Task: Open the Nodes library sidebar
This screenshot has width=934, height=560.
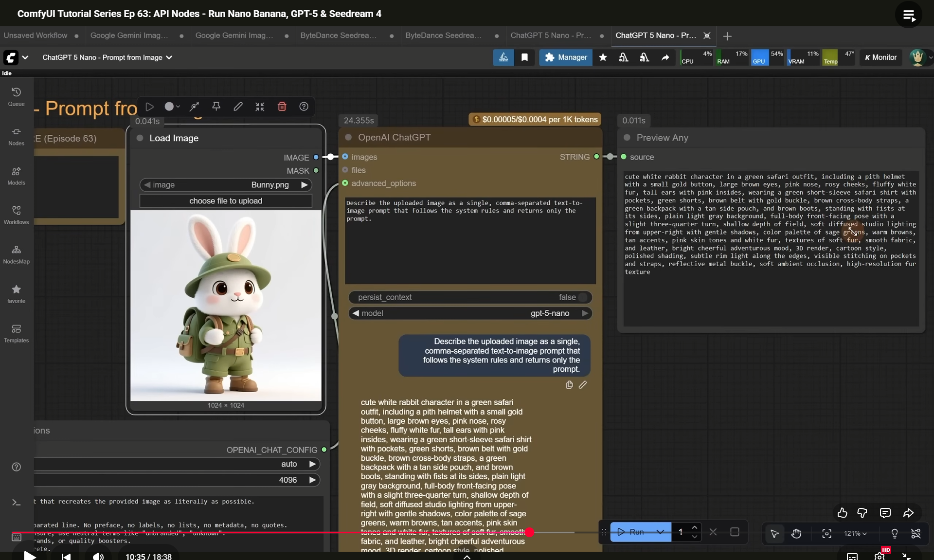Action: pyautogui.click(x=16, y=136)
